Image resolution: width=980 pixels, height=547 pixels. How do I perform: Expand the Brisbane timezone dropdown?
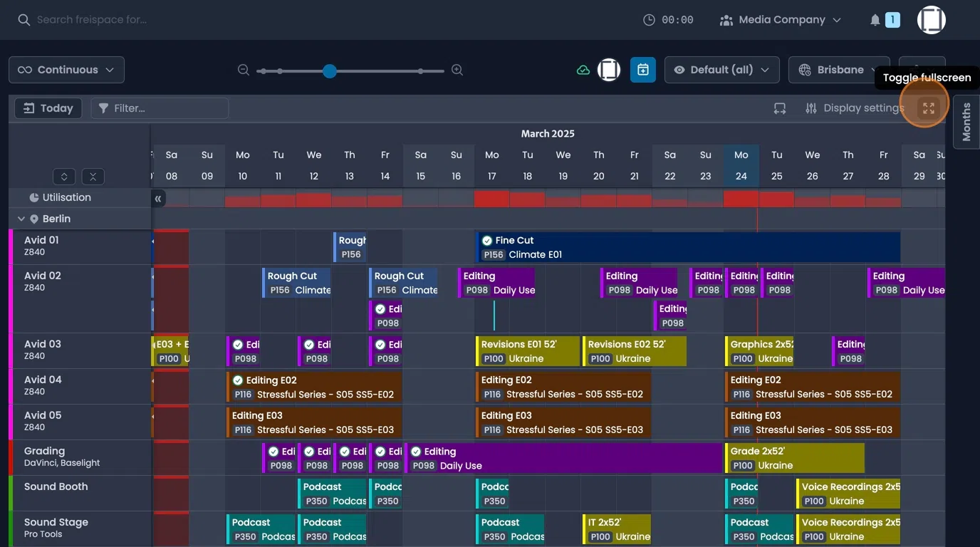point(839,69)
